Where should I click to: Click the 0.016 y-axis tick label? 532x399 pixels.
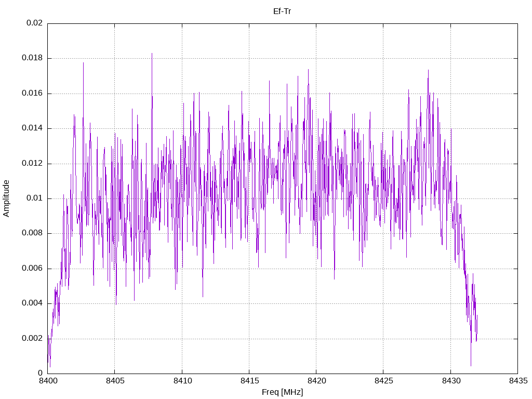coord(32,94)
